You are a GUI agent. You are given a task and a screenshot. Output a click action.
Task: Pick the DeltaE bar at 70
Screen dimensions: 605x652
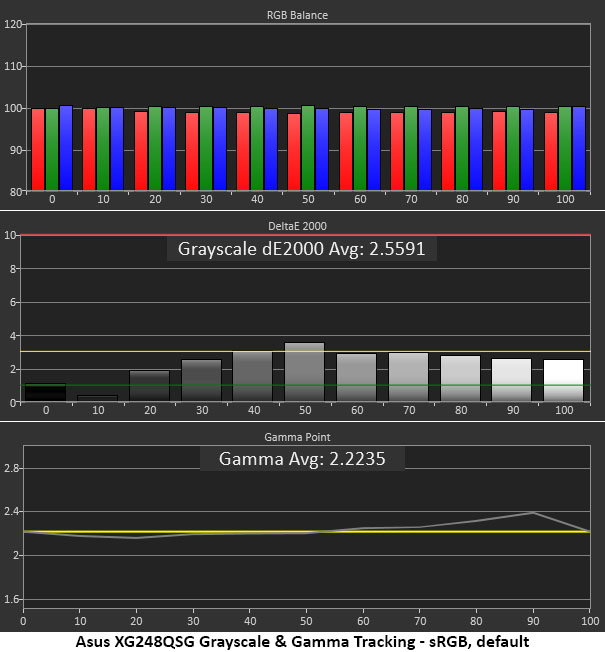tap(409, 377)
